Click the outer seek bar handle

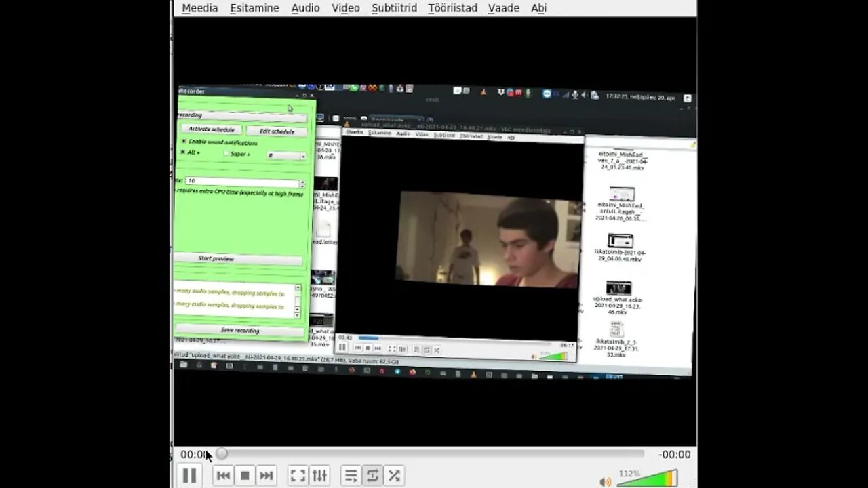click(x=222, y=454)
